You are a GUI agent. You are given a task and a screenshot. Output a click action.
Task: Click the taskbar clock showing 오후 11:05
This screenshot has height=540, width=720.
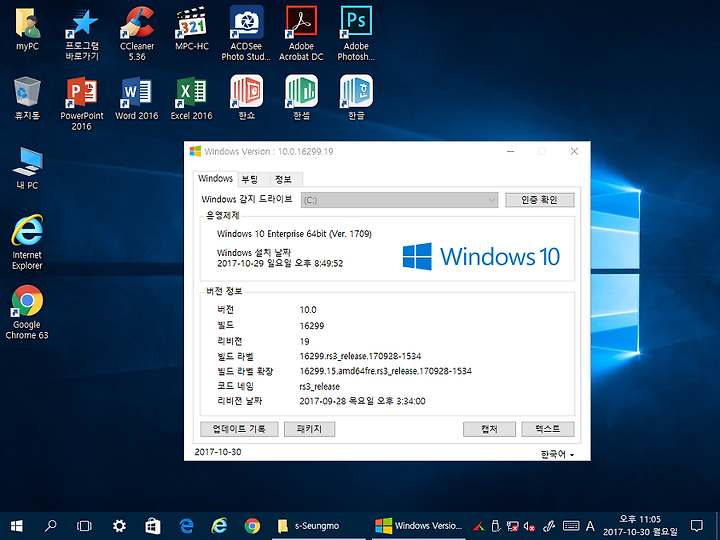pos(640,526)
